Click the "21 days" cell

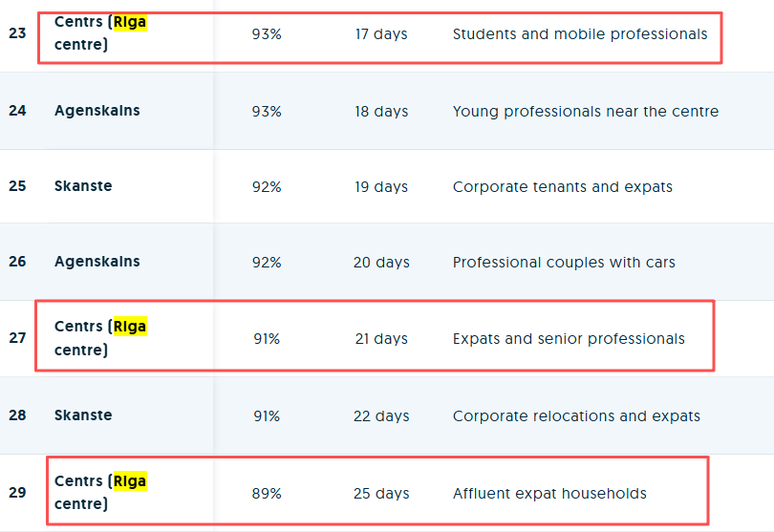point(380,339)
